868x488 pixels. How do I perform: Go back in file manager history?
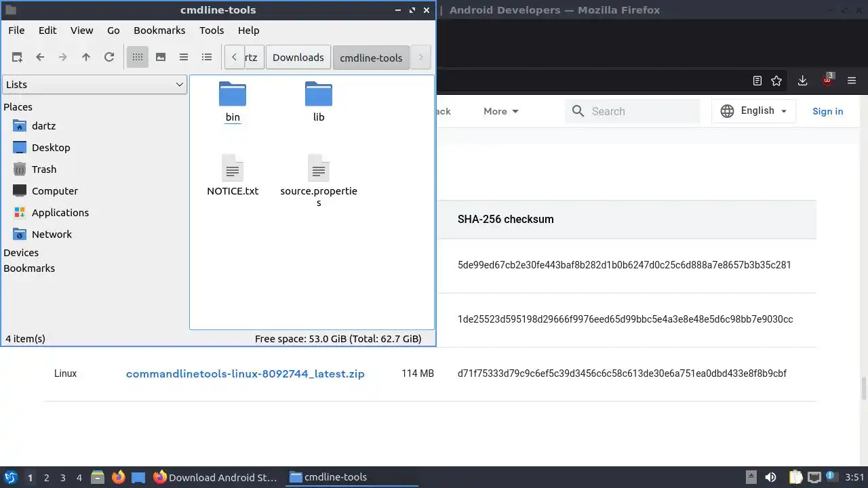pyautogui.click(x=40, y=58)
